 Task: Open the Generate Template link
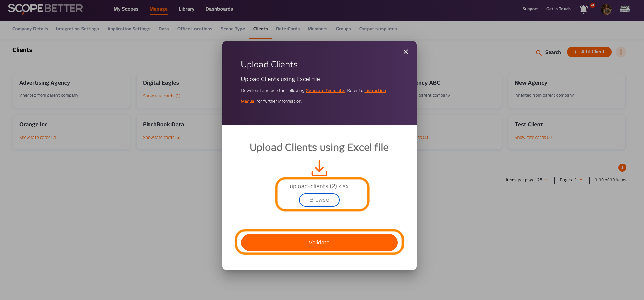[x=325, y=91]
